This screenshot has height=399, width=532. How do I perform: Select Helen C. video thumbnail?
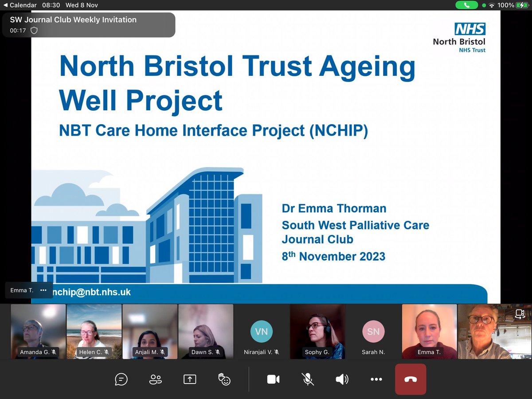point(94,331)
